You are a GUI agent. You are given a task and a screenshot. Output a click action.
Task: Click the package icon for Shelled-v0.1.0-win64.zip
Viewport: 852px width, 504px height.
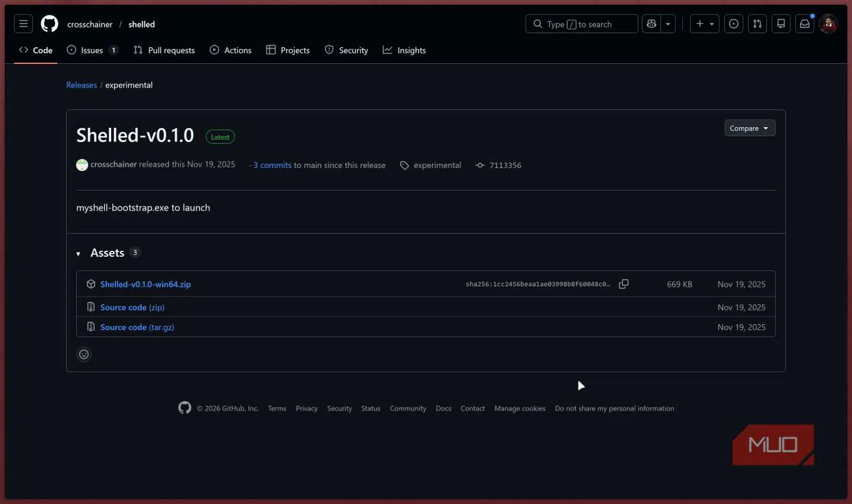(91, 284)
